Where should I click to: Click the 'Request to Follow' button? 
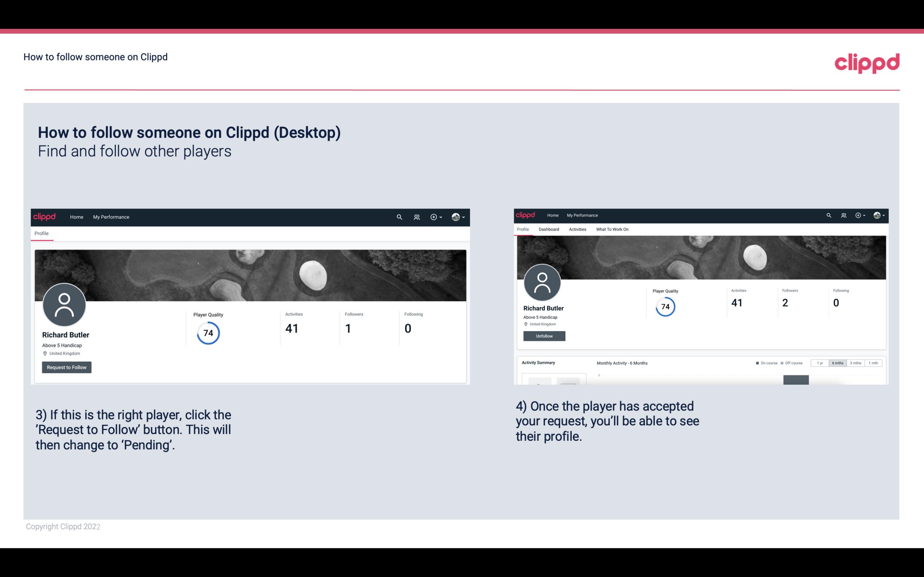(x=67, y=367)
